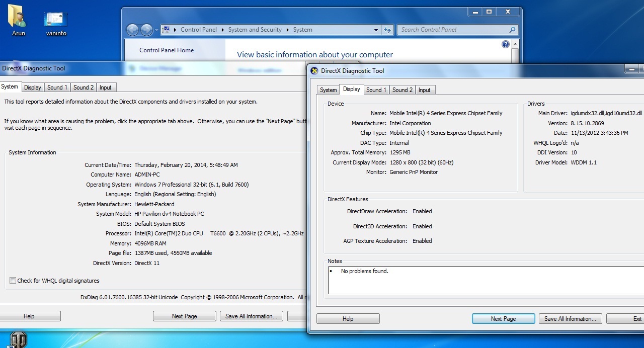Open the Arun folder on the desktop

point(18,20)
